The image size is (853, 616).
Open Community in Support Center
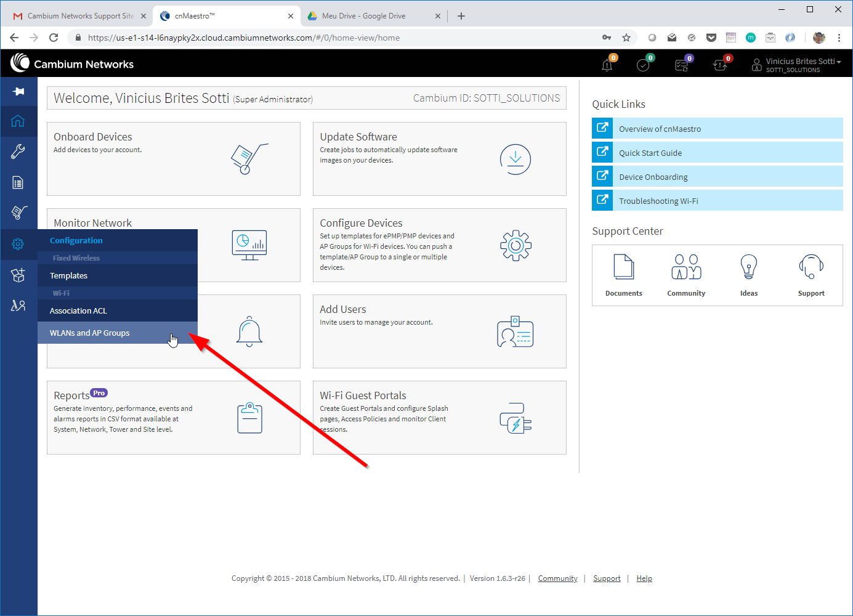pyautogui.click(x=686, y=275)
